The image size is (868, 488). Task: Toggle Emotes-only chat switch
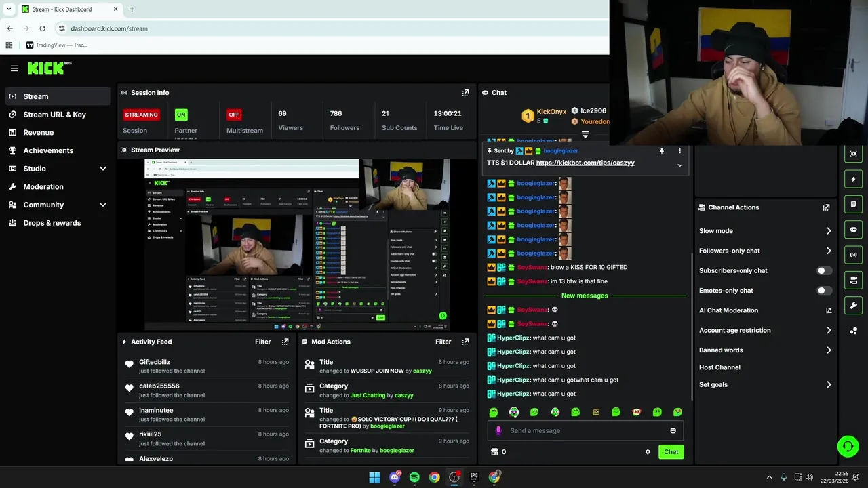tap(824, 291)
